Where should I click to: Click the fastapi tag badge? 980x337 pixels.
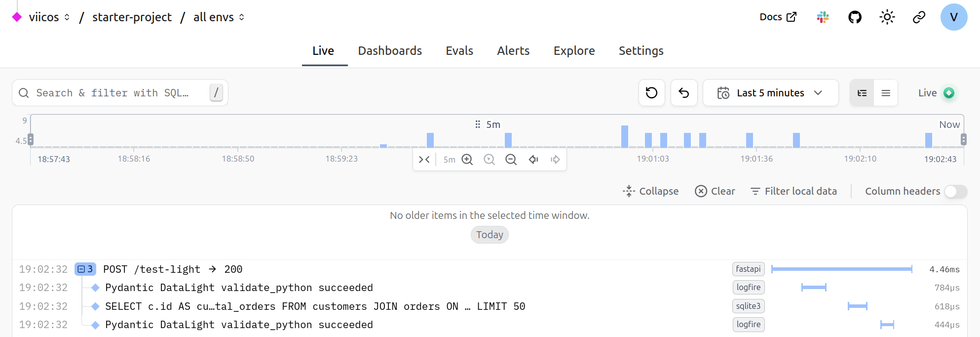748,269
